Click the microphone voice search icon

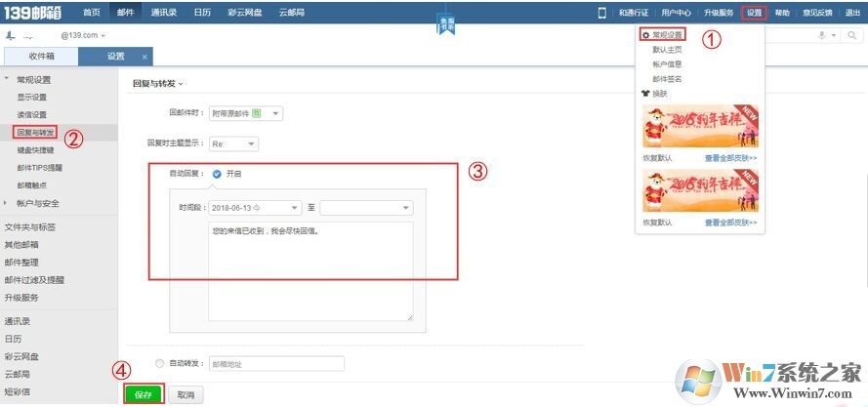822,35
